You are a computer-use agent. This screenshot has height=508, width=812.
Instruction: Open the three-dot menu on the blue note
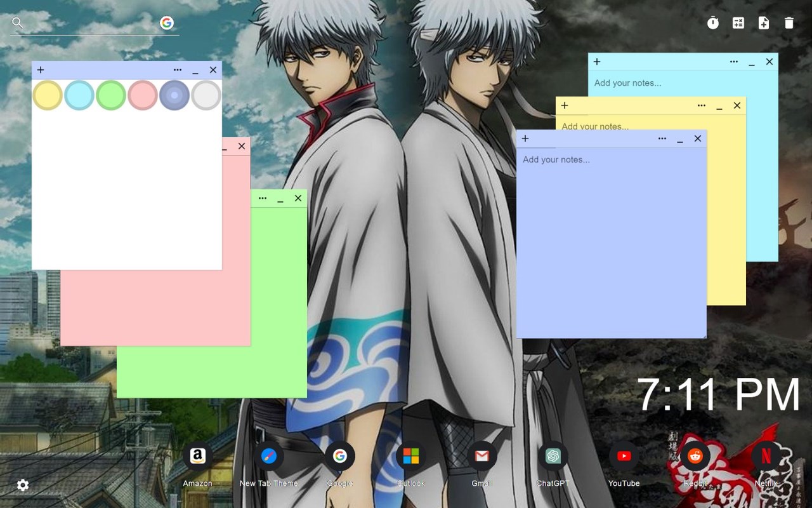click(662, 138)
